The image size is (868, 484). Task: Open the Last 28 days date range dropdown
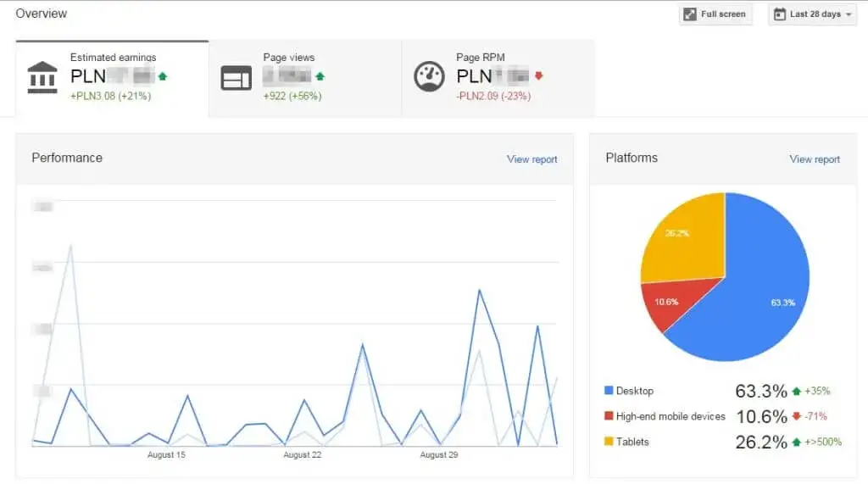814,14
